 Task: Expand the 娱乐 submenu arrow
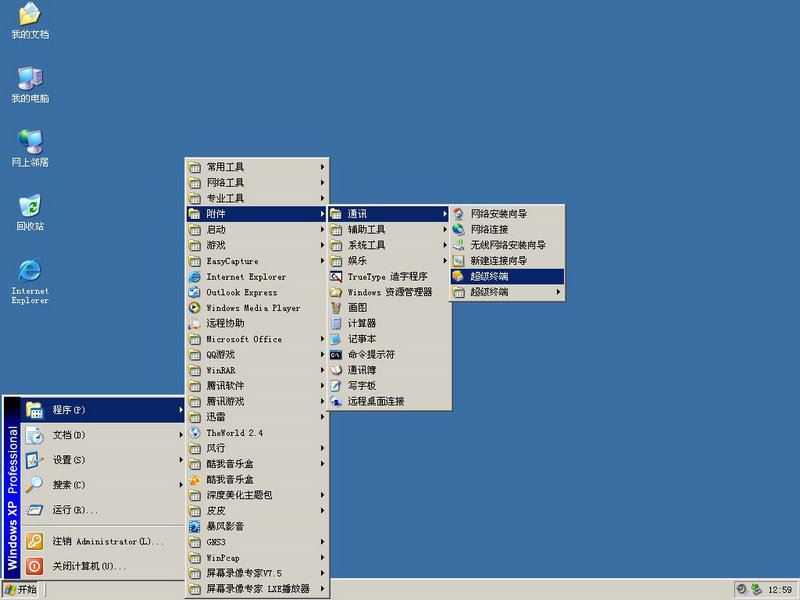tap(445, 261)
